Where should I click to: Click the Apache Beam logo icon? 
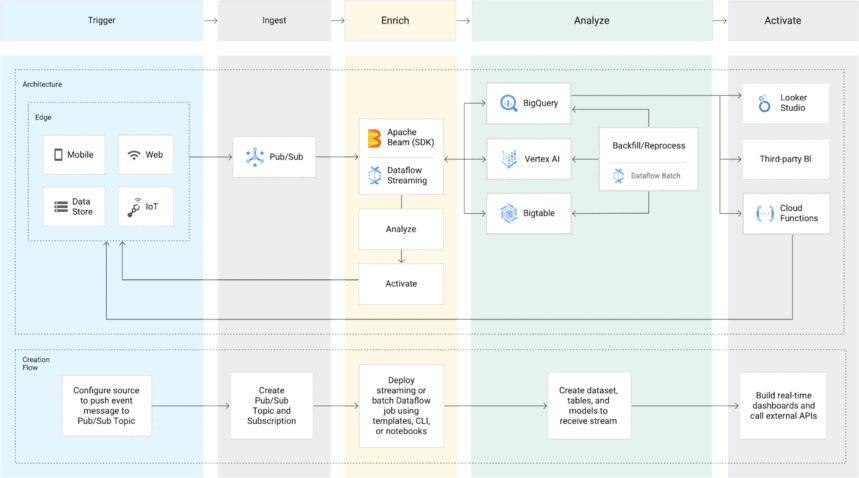point(374,138)
